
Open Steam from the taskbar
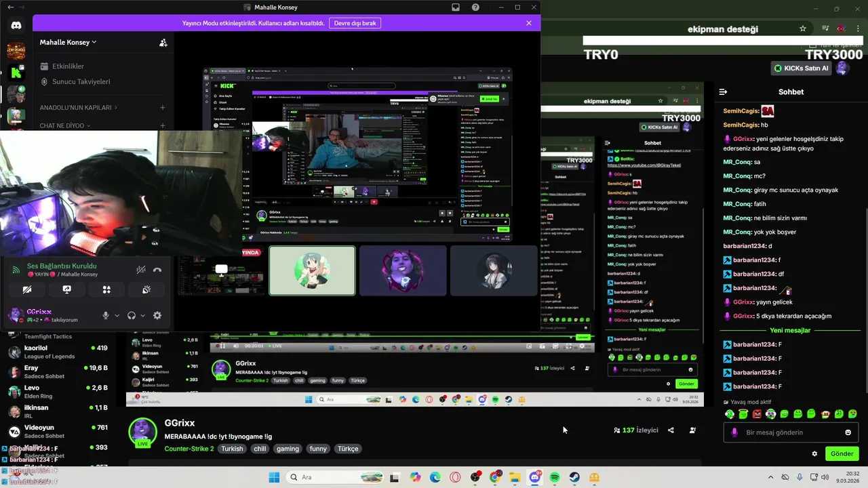tap(574, 477)
